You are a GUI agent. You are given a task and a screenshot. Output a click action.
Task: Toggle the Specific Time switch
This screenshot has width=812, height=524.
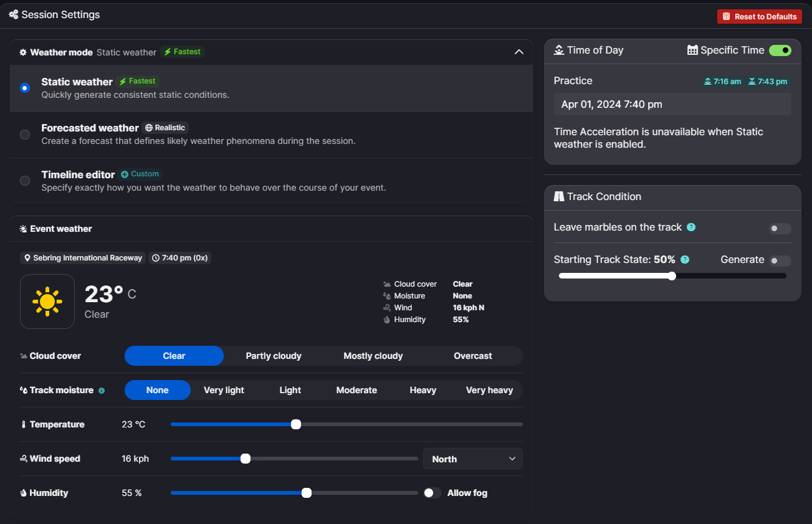780,50
